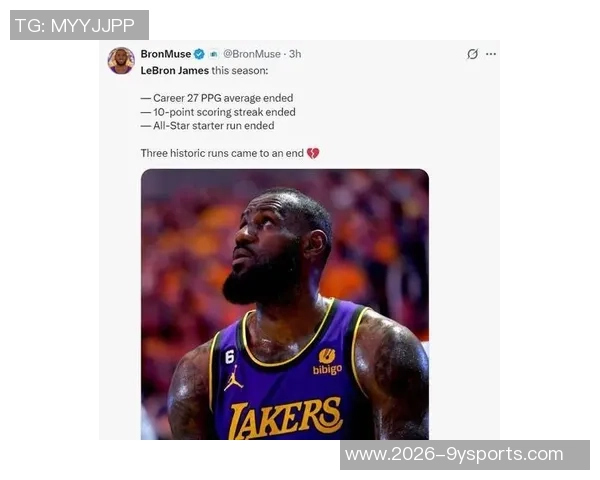Click the blue verified checkmark badge
Image resolution: width=600 pixels, height=480 pixels.
point(199,54)
